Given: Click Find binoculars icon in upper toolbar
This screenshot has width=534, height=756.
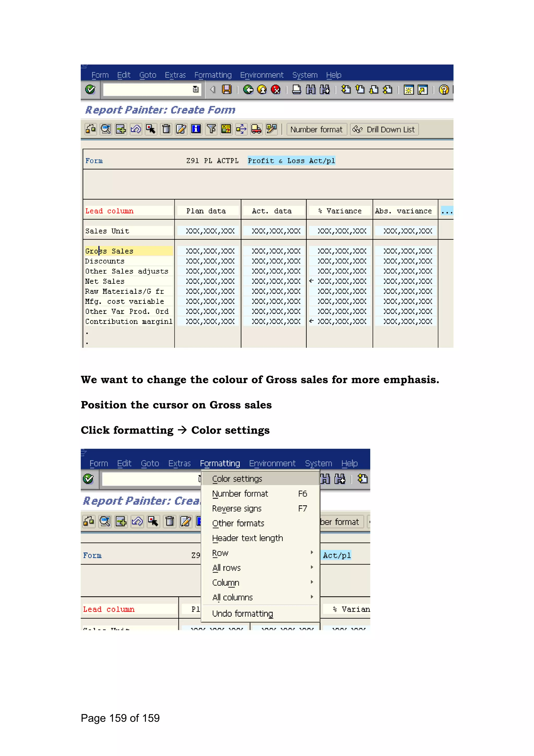Looking at the screenshot, I should pos(311,89).
